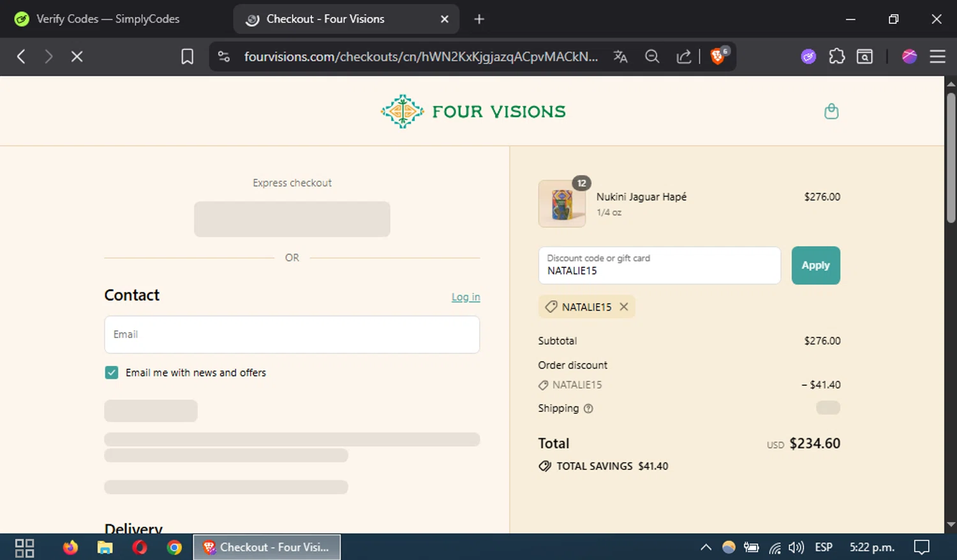Click the Nukini Jaguar Hapé product name
This screenshot has width=957, height=560.
pos(641,197)
